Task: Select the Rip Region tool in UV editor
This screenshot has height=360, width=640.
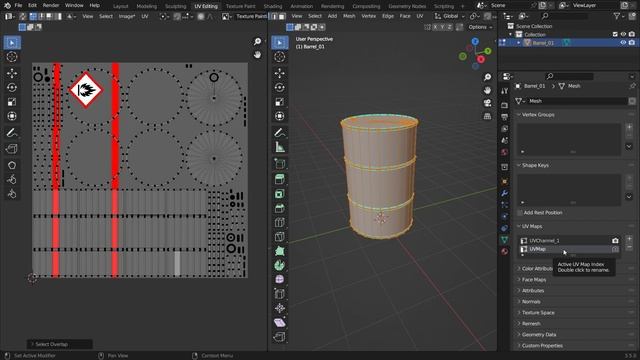Action: pyautogui.click(x=12, y=149)
